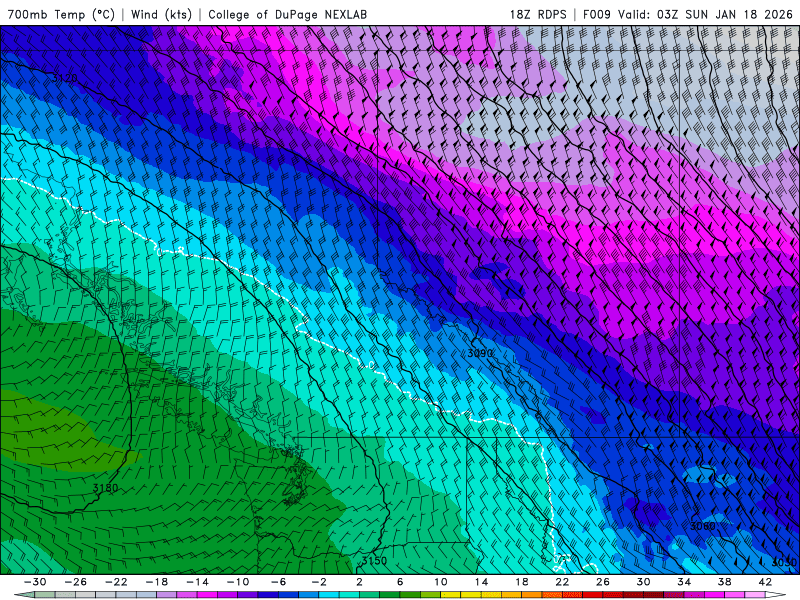Pick the yellow colorbar swatch under 10
Viewport: 800px width, 600px height.
(451, 595)
